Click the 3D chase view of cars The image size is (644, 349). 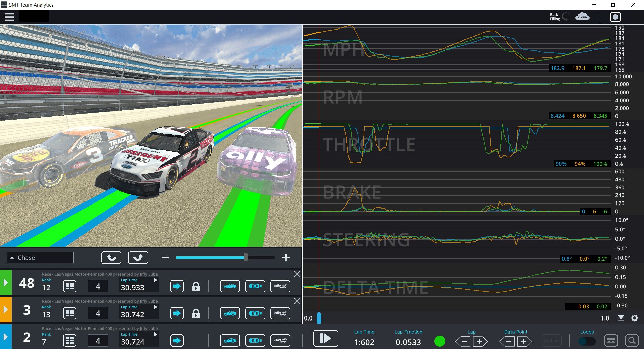151,136
